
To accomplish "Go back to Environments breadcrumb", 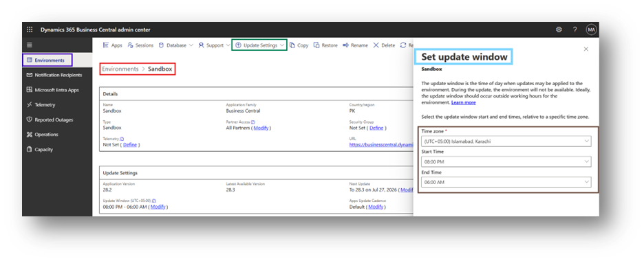I will (x=120, y=69).
